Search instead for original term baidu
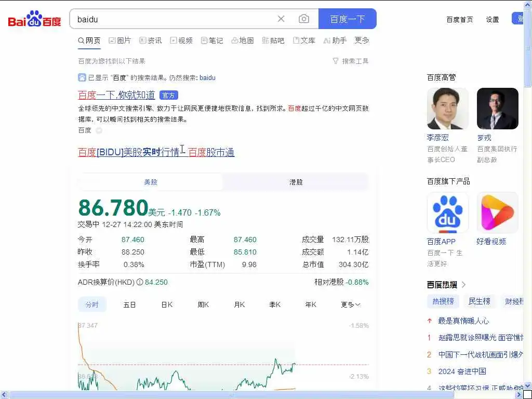532x399 pixels. click(x=207, y=78)
